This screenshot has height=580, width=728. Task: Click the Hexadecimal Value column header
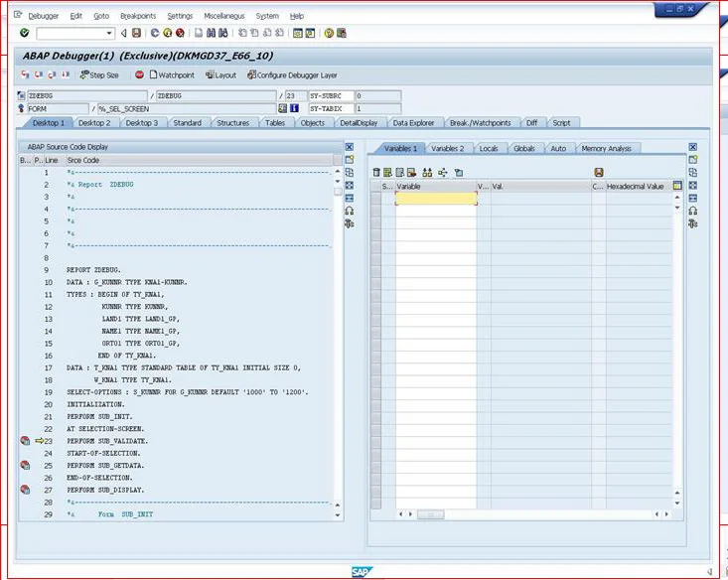[x=639, y=186]
